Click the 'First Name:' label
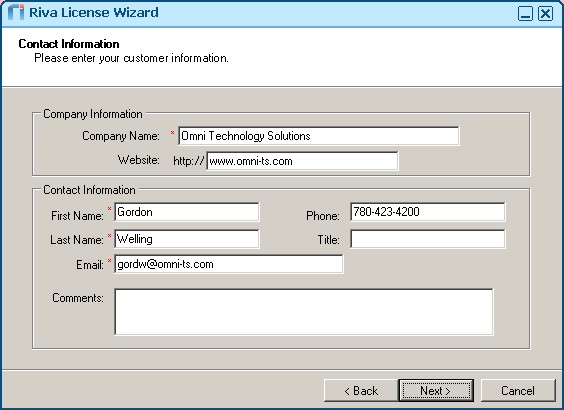The image size is (564, 410). tap(77, 216)
